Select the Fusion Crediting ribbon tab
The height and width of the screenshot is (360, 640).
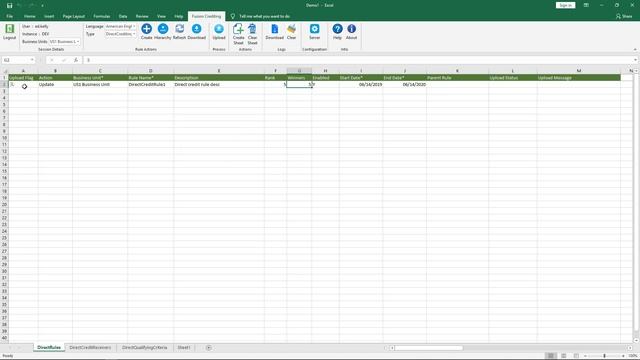tap(206, 16)
